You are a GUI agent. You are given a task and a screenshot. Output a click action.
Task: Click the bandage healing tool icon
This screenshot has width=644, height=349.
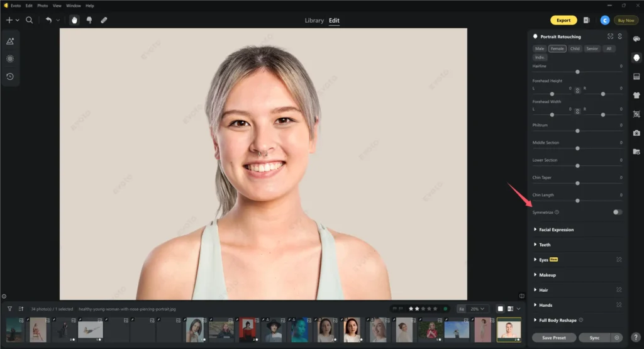104,20
